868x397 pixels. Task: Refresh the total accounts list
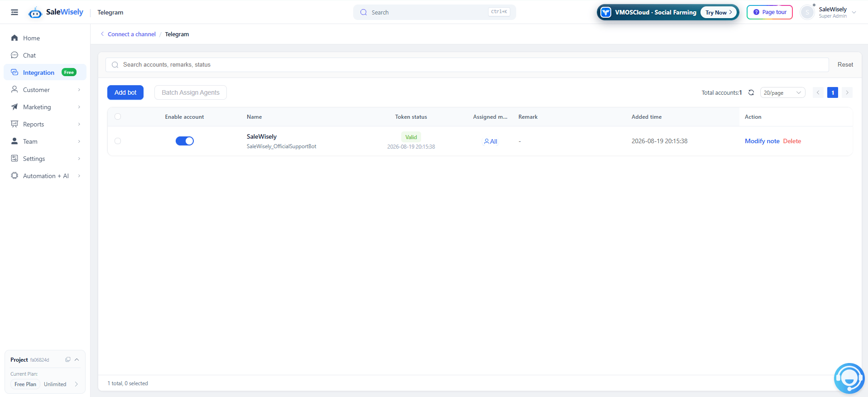tap(751, 92)
